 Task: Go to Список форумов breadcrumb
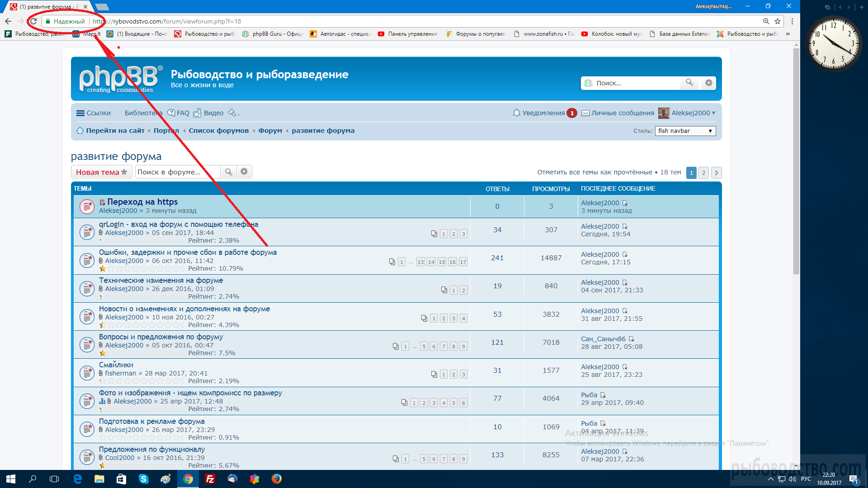pos(218,131)
